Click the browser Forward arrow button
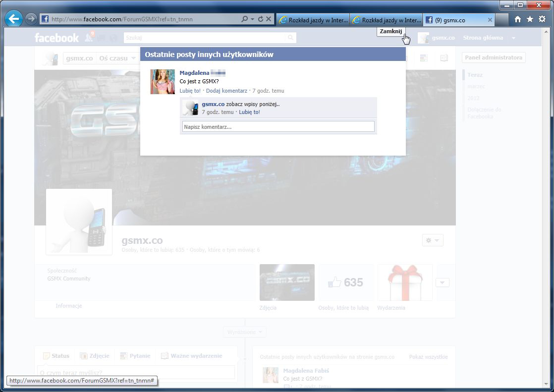Screen dimensions: 554x392 (31, 19)
